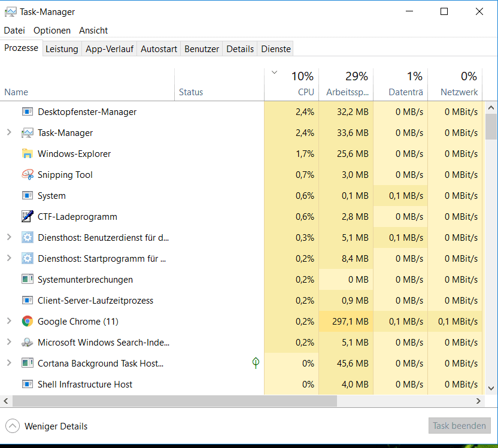
Task: Collapse view with Weniger Details arrow
Action: [13, 426]
